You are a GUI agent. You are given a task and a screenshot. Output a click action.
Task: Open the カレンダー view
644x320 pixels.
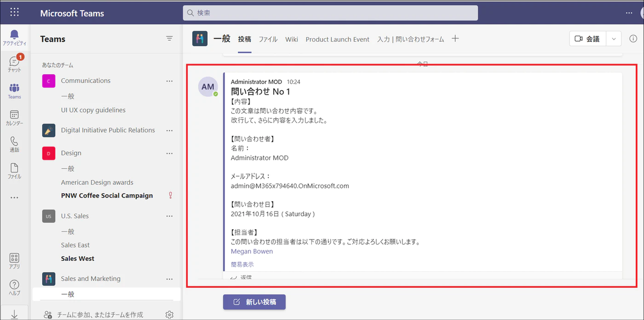tap(14, 117)
